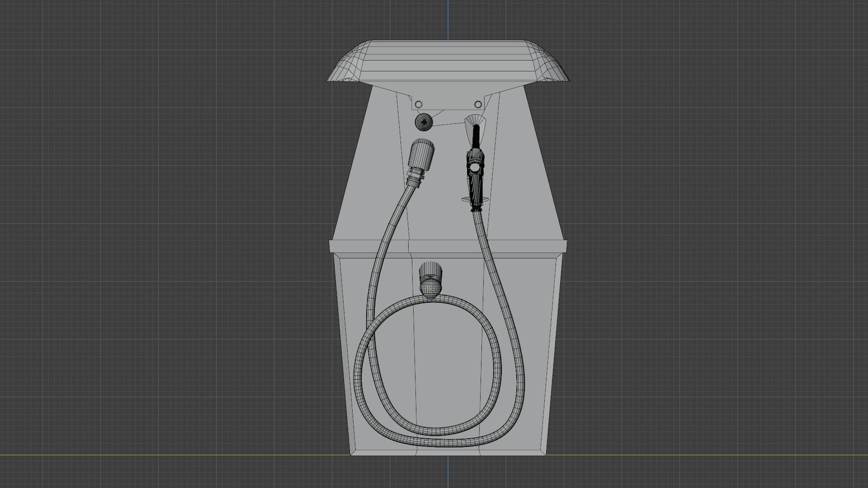
Task: Click the horizontal middle band of pump
Action: [448, 247]
